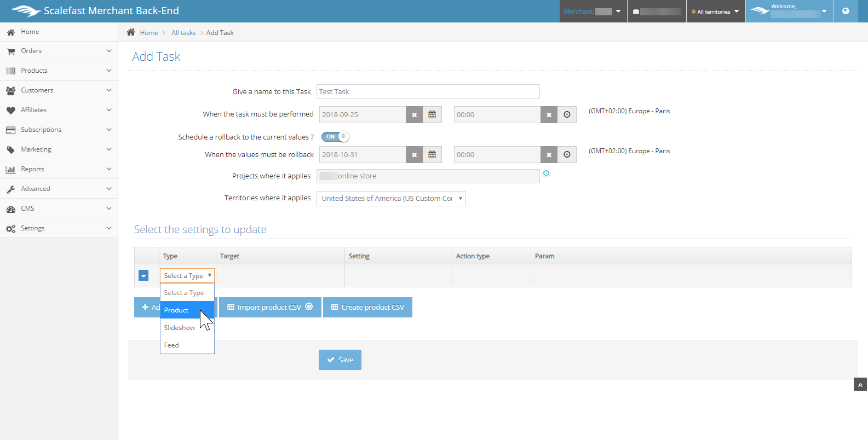Toggle the rollback schedule ON switch
Screen dimensions: 868x440
pyautogui.click(x=335, y=137)
